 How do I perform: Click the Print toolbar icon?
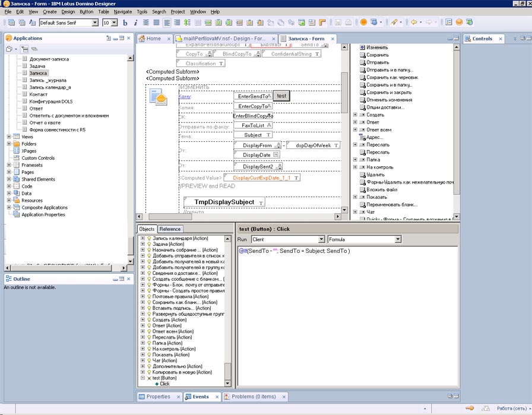[348, 23]
